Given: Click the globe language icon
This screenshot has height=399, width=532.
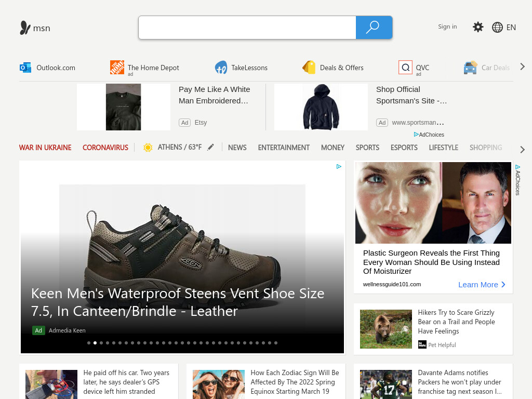Looking at the screenshot, I should point(497,28).
